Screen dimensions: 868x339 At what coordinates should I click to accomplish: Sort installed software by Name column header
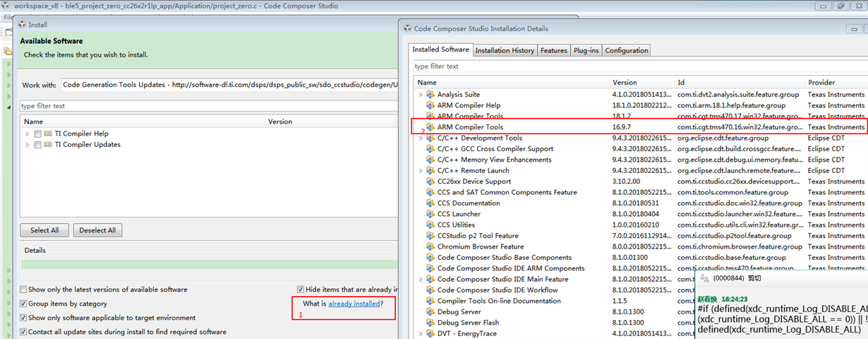coord(512,83)
